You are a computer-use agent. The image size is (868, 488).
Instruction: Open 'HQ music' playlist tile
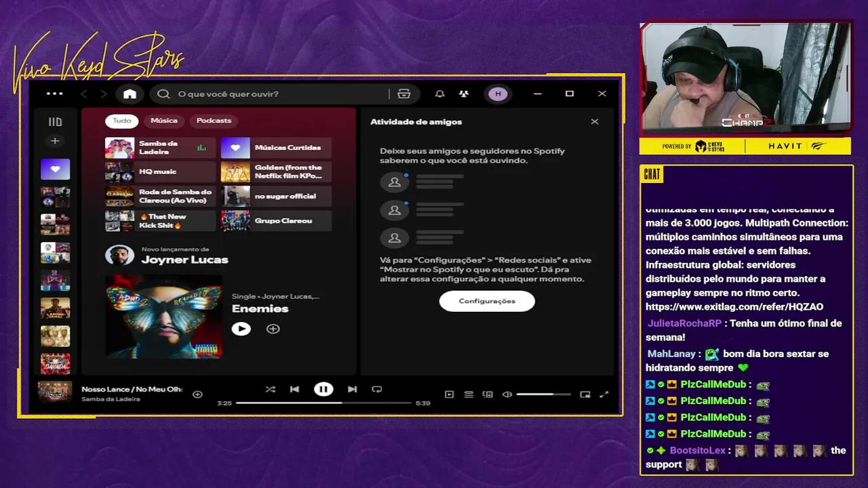coord(161,172)
